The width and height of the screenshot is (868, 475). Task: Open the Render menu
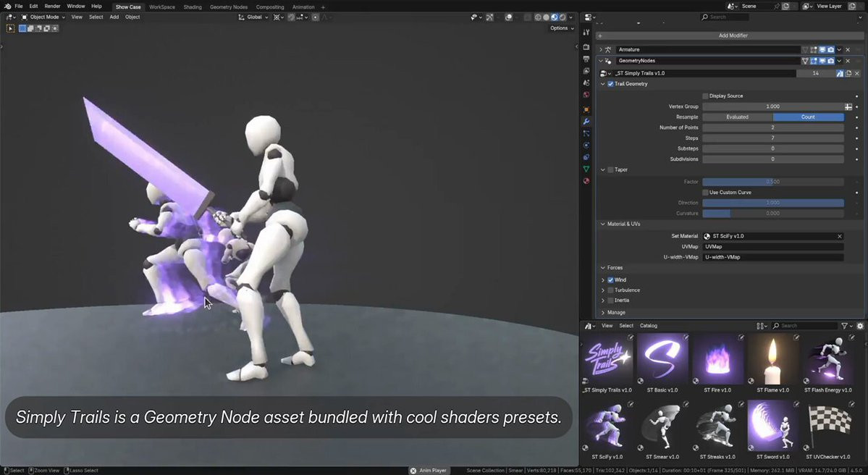[x=52, y=6]
